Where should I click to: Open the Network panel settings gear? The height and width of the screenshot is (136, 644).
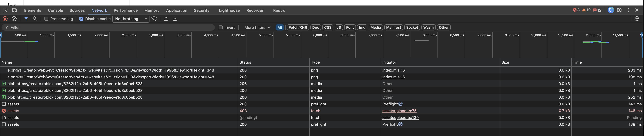pos(637,19)
